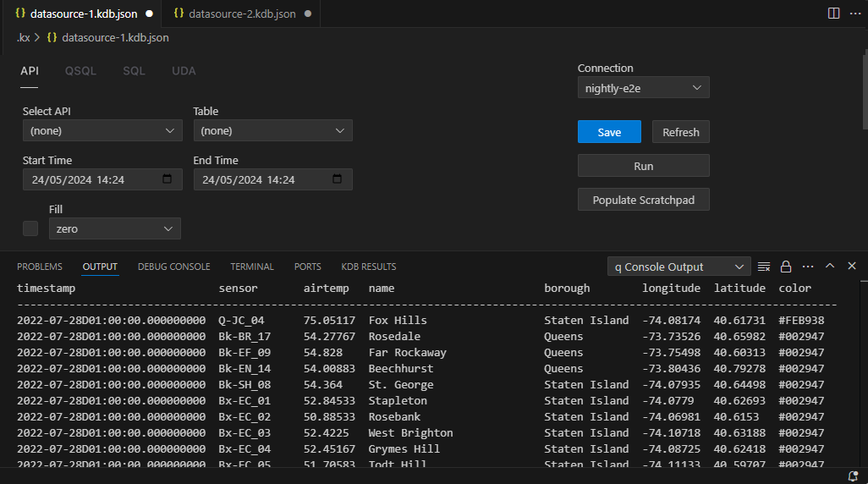This screenshot has width=868, height=484.
Task: Choose output channel from q Console Output
Action: click(678, 267)
